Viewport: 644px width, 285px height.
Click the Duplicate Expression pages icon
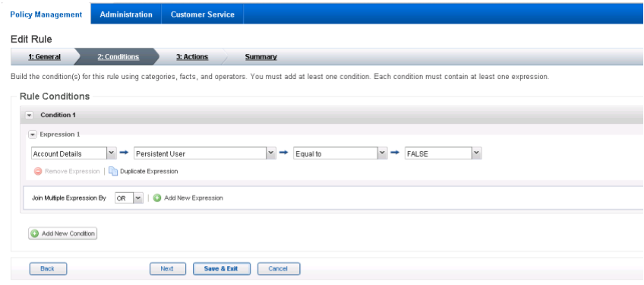click(x=113, y=171)
